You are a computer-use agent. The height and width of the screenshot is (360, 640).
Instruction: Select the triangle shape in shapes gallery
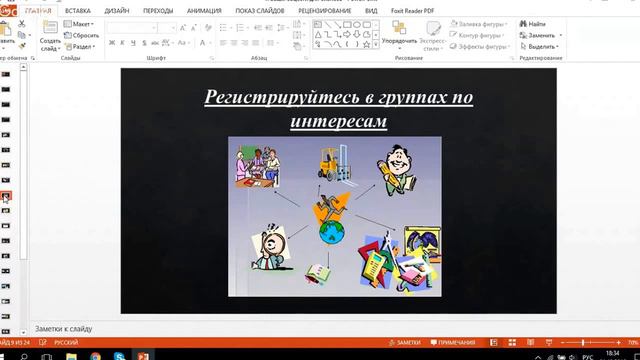[x=318, y=35]
